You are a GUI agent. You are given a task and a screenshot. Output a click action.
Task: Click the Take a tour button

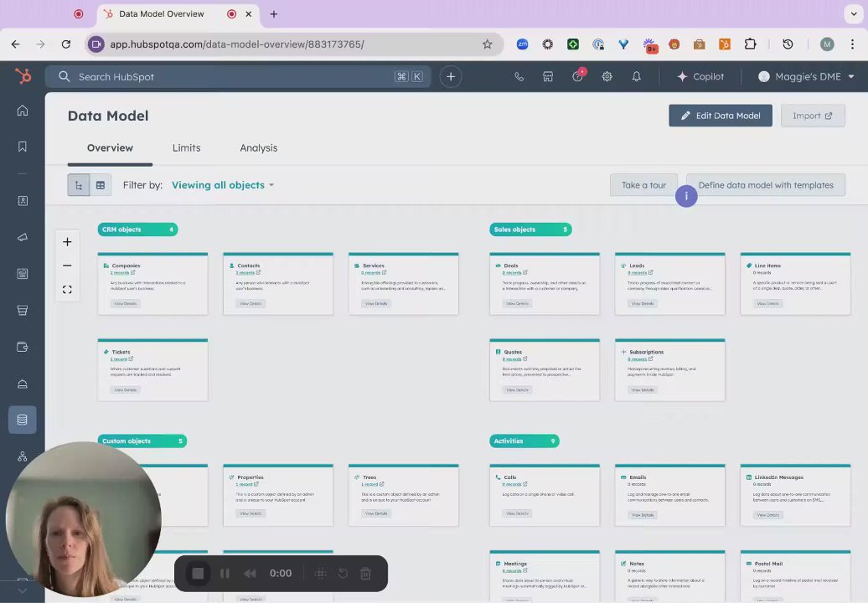(643, 185)
